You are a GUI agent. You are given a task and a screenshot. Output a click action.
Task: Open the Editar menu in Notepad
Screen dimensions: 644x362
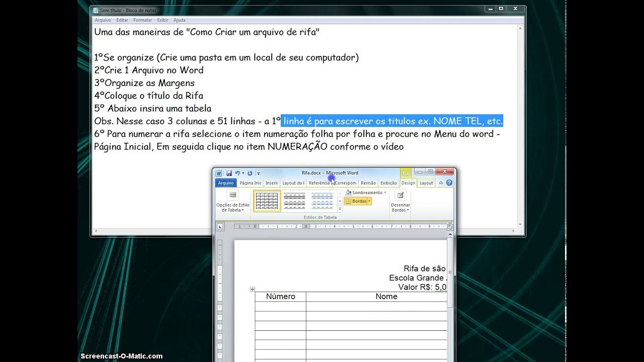click(122, 20)
